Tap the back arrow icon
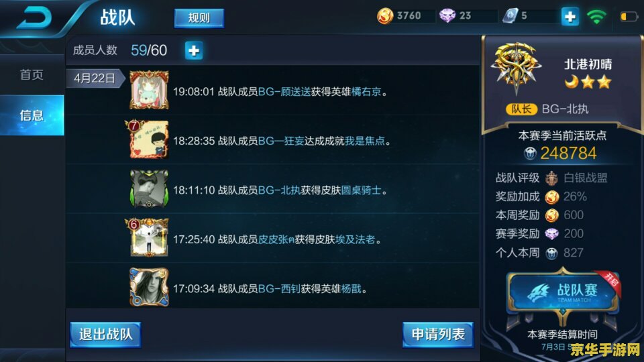The height and width of the screenshot is (362, 644). [x=34, y=17]
